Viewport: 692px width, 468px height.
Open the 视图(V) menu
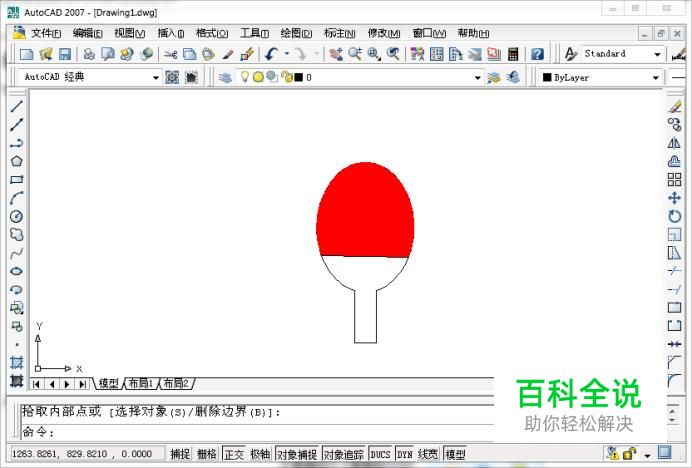tap(129, 33)
